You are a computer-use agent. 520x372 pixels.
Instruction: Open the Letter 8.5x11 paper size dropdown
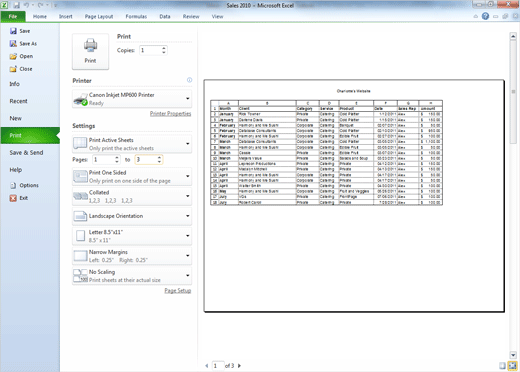point(132,236)
